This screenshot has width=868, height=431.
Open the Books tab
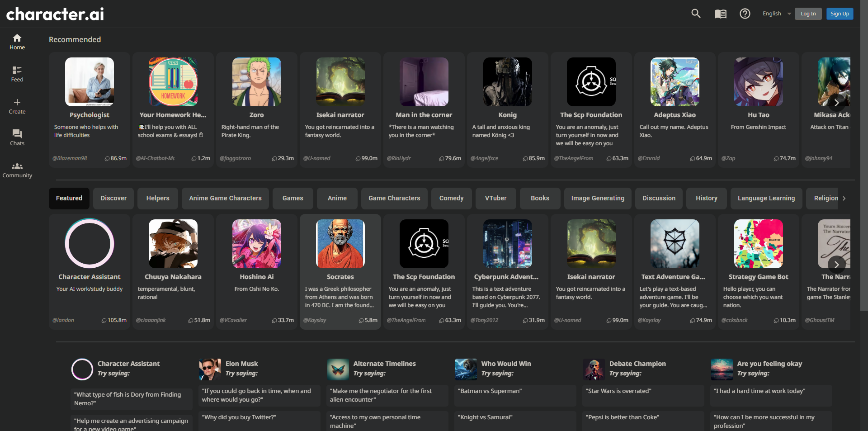pos(540,199)
